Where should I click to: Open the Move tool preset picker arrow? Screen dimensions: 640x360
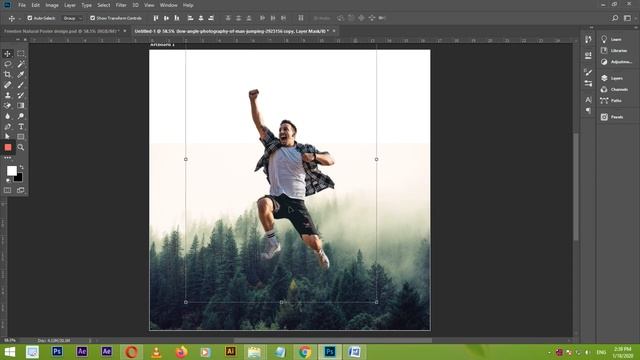[x=20, y=18]
